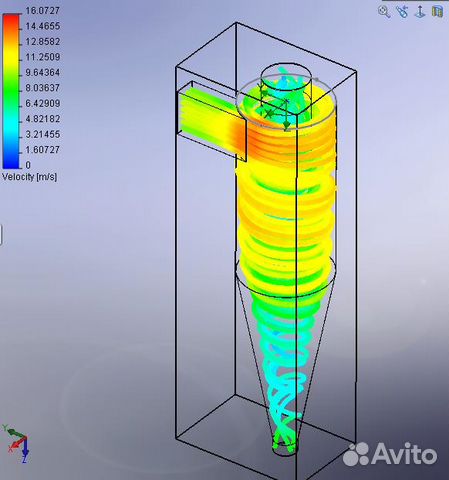Click the collapsed panel handle on left edge

click(x=1, y=235)
